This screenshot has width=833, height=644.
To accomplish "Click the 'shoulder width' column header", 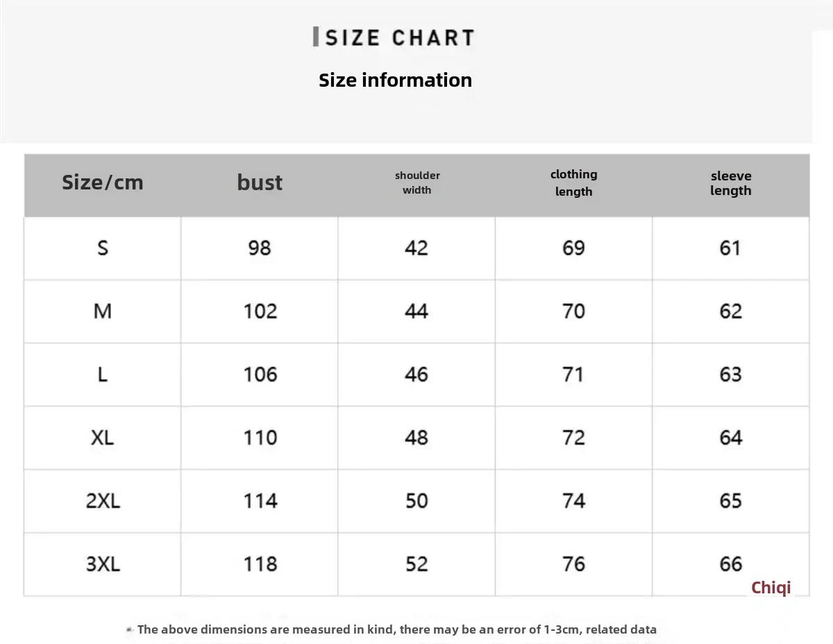I will pyautogui.click(x=417, y=183).
